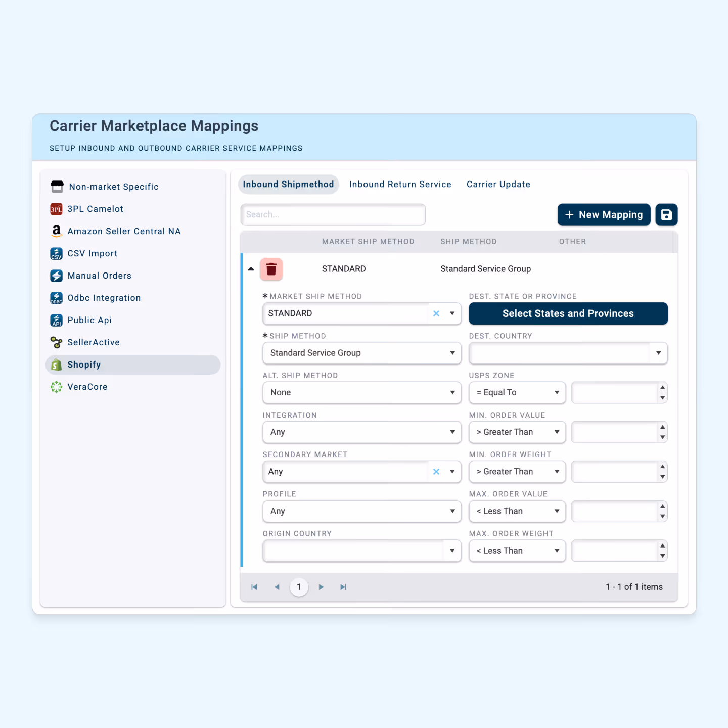This screenshot has height=728, width=728.
Task: Open the Min. Order Value operator dropdown
Action: 517,432
